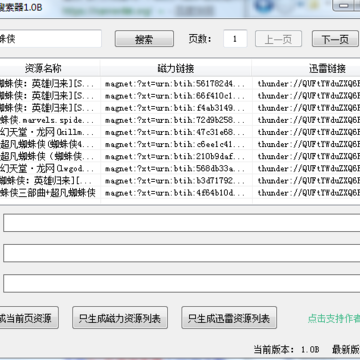Click the third empty output text box

[182, 283]
